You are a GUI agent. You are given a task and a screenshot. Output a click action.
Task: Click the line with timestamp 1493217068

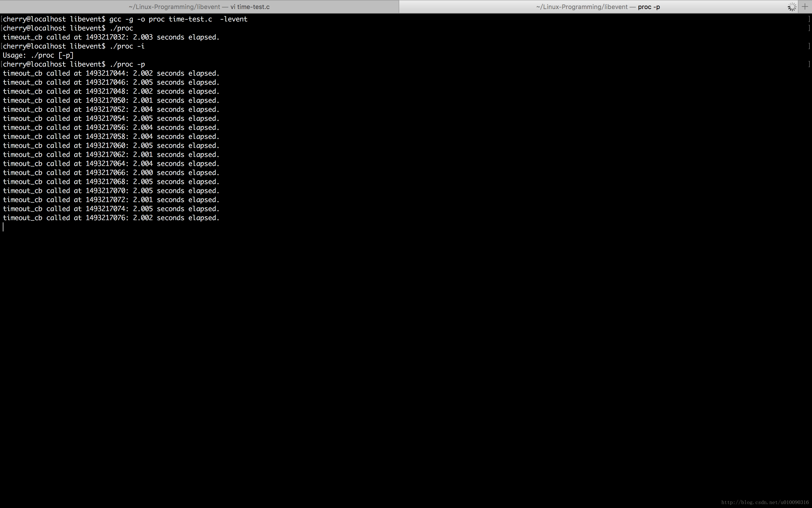click(111, 182)
